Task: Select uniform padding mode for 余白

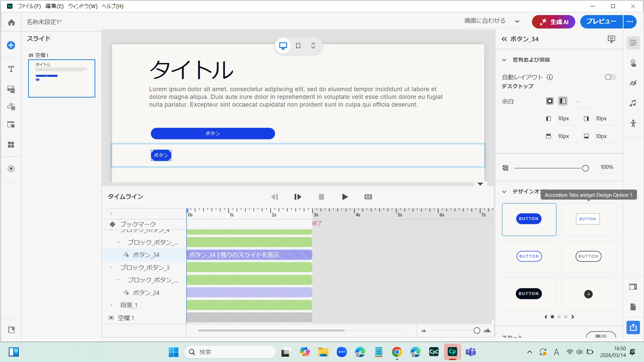Action: click(550, 101)
